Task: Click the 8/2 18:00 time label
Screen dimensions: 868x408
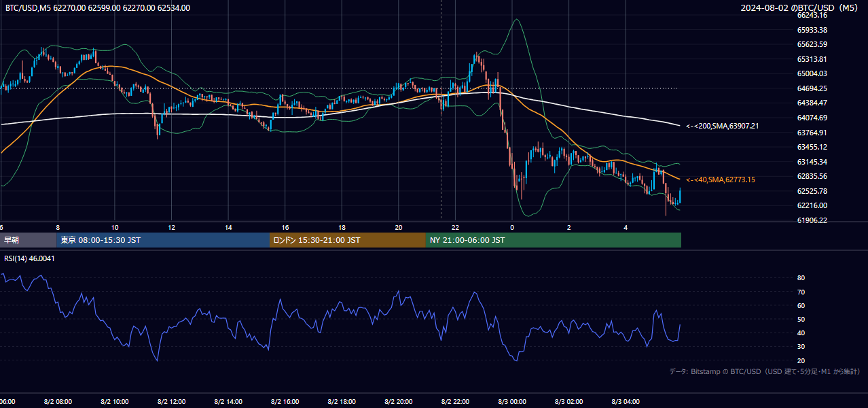Action: 342,402
